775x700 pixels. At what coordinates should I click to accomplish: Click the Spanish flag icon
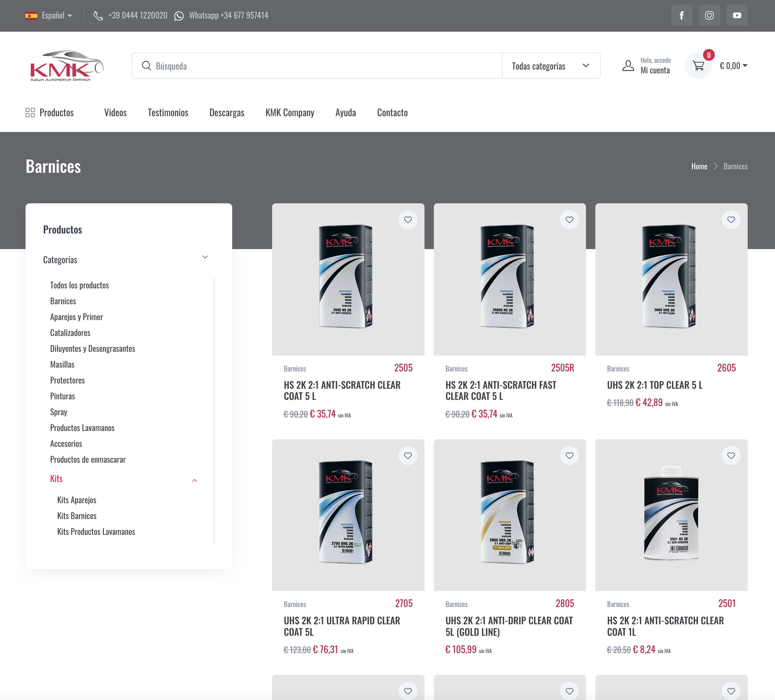pyautogui.click(x=31, y=16)
